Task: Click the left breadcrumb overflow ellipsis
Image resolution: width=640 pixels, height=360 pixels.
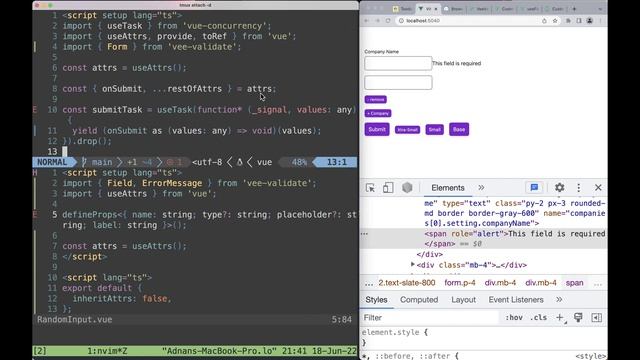Action: point(369,283)
